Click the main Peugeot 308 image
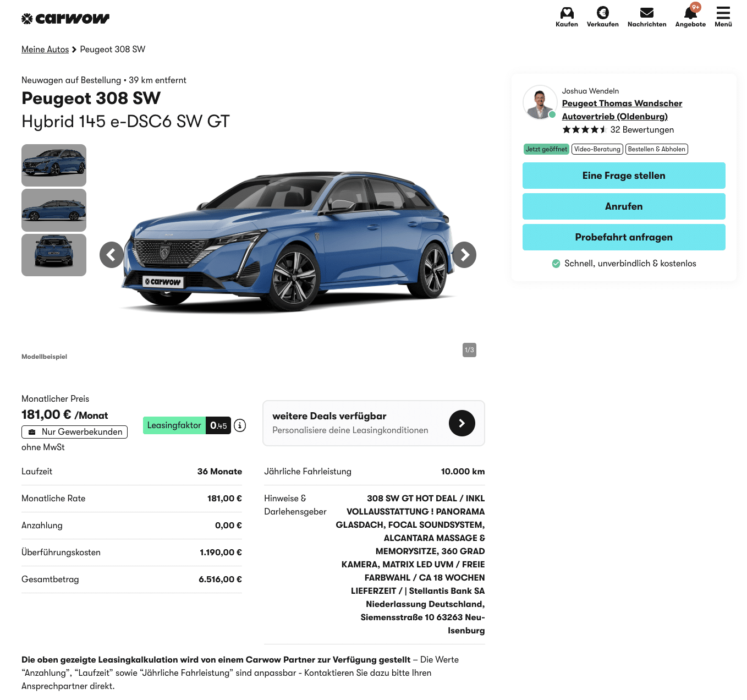Screen dimensions: 747x700 tap(288, 242)
